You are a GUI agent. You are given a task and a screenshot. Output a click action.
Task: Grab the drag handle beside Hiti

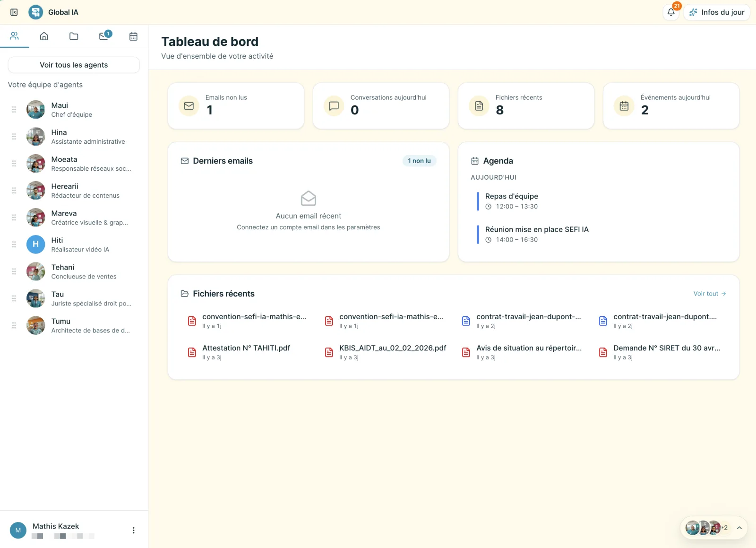tap(14, 244)
